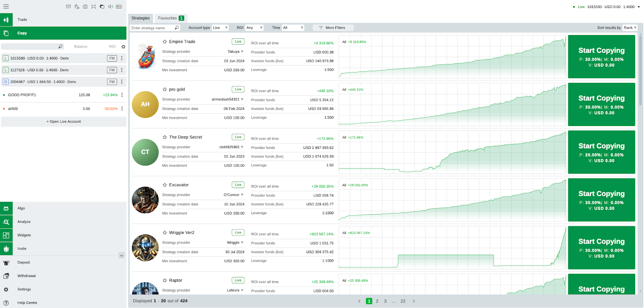Click the quick trade hand-with-gear icon
The height and width of the screenshot is (308, 644).
[x=77, y=6]
